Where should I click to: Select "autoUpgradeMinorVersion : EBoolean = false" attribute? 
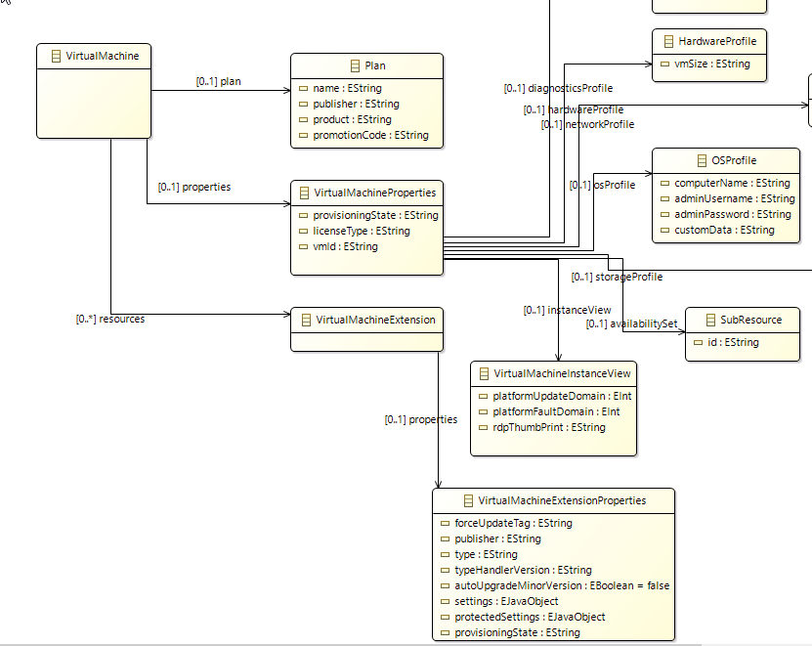click(562, 586)
